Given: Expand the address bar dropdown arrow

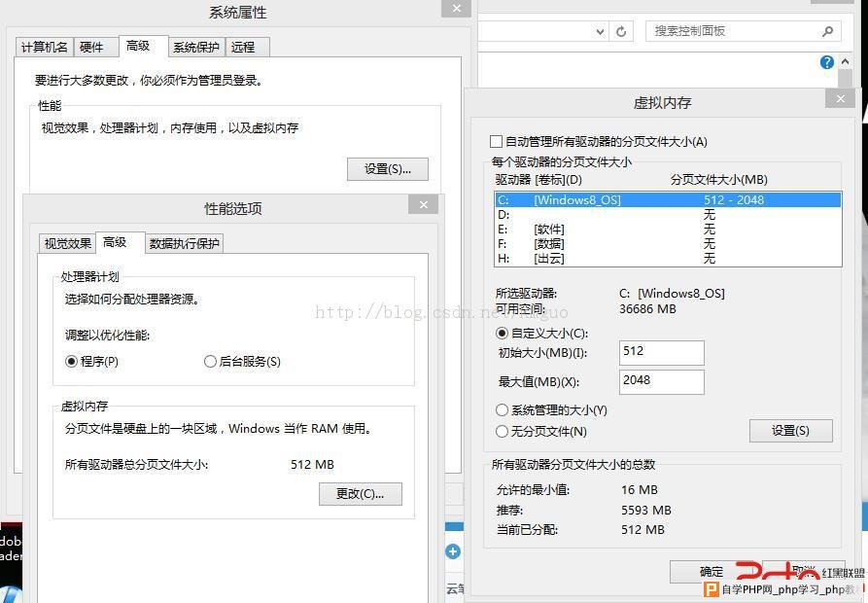Looking at the screenshot, I should pyautogui.click(x=600, y=31).
